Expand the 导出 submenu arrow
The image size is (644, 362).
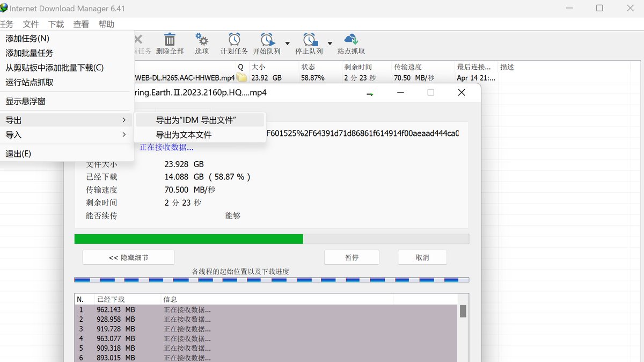click(124, 120)
